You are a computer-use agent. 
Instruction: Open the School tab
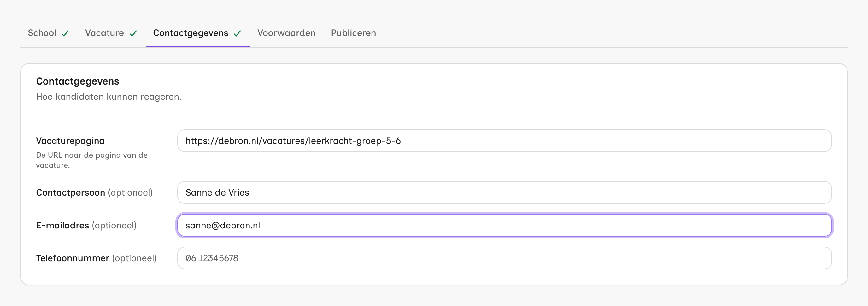48,33
